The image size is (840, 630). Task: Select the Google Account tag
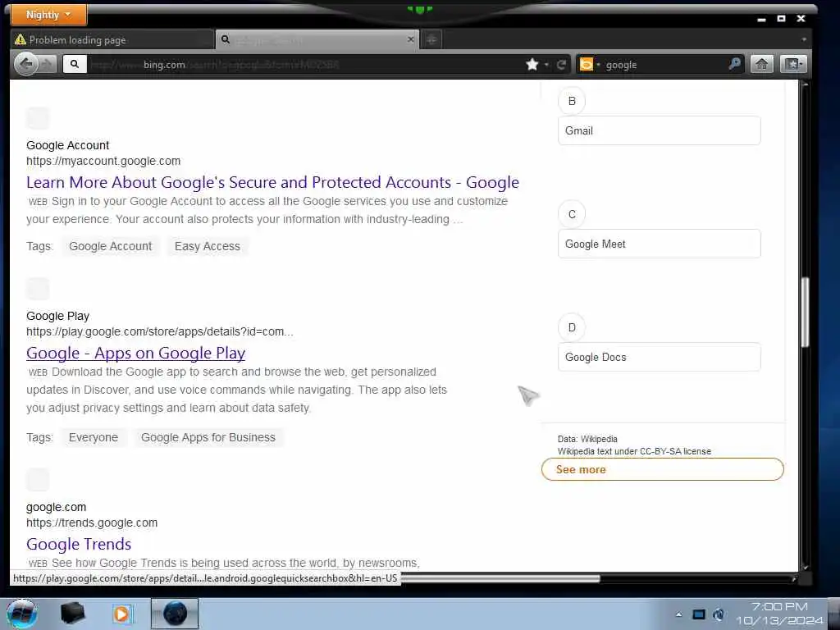(x=111, y=246)
